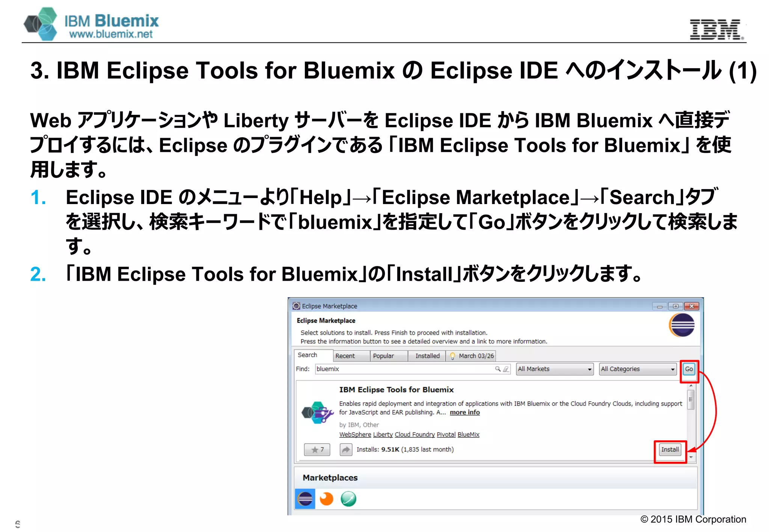Open the All Markets dropdown
Viewport: 769px width, 532px height.
[x=555, y=369]
